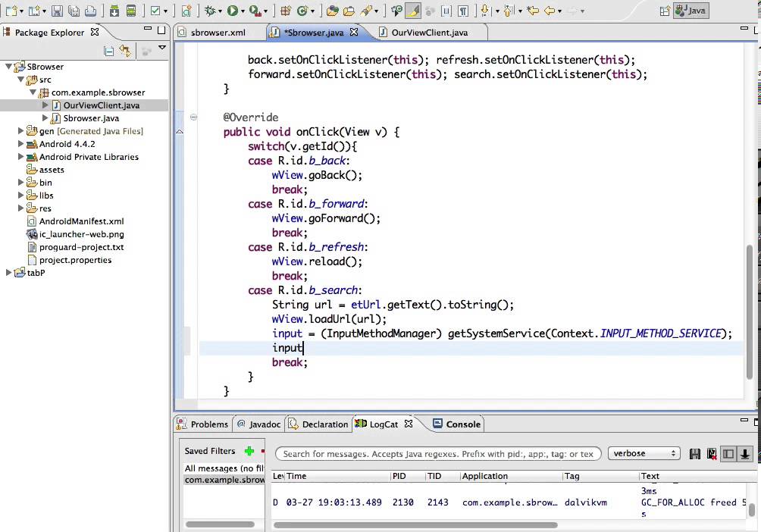Viewport: 761px width, 532px height.
Task: Click the Last Edit Location icon
Action: [533, 11]
